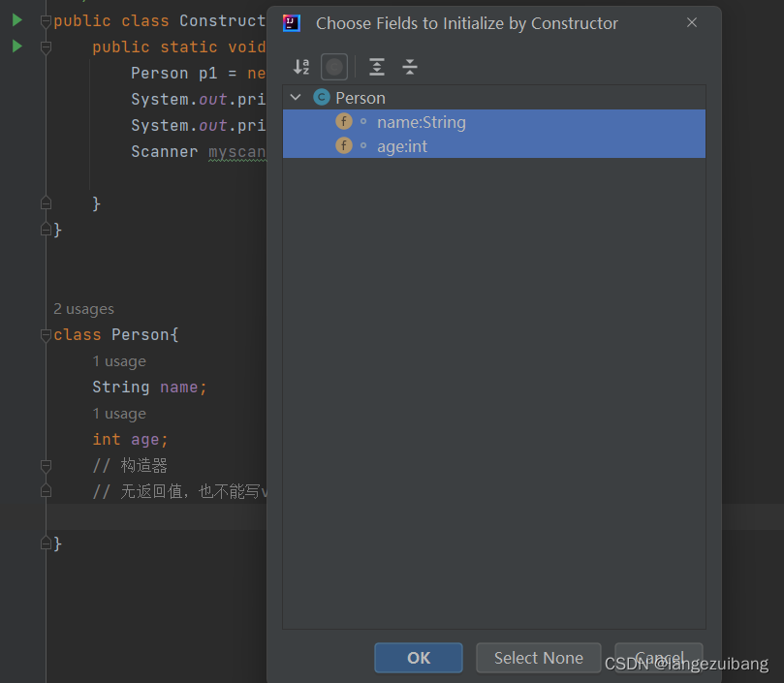Click the class icon next to Person
Screen dimensions: 784x683
(322, 98)
